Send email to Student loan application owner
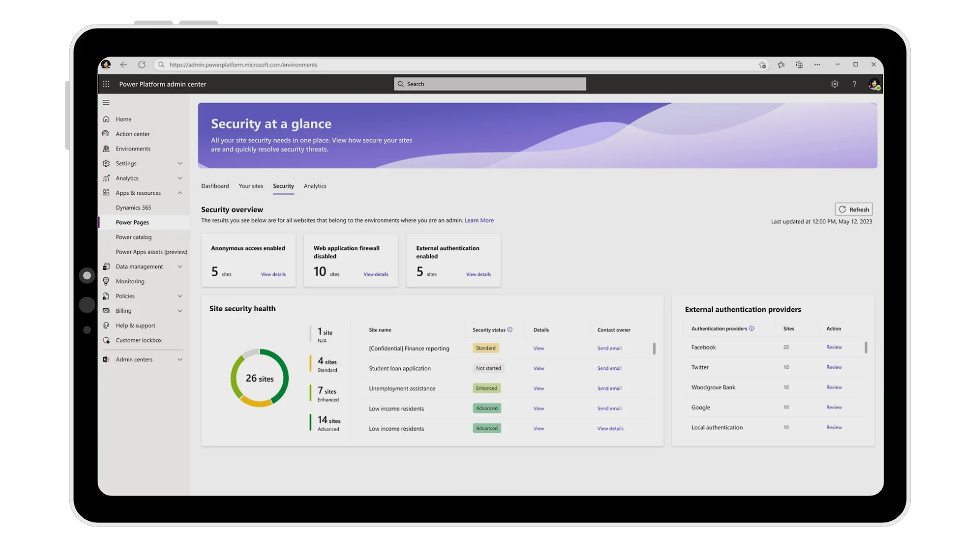Viewport: 980px width, 551px height. point(609,368)
